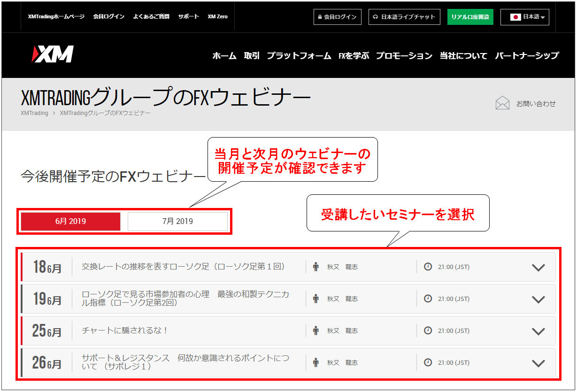Open the ホーム menu
The width and height of the screenshot is (577, 392).
(x=224, y=55)
